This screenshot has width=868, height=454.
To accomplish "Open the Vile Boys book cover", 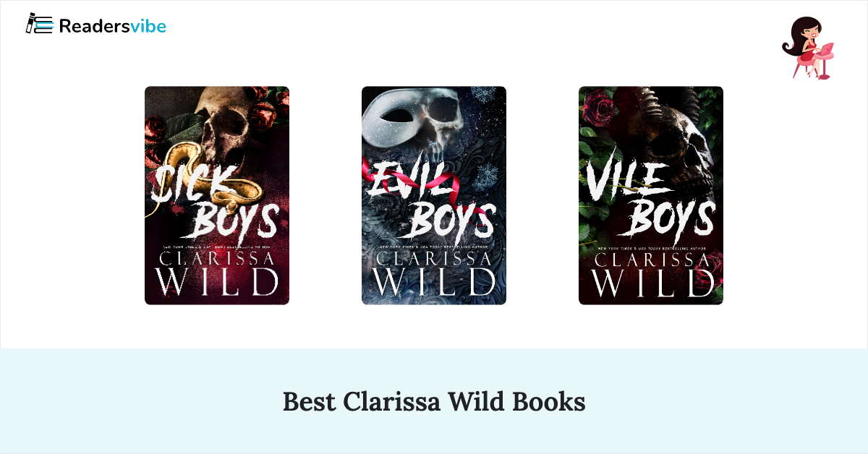I will coord(651,195).
